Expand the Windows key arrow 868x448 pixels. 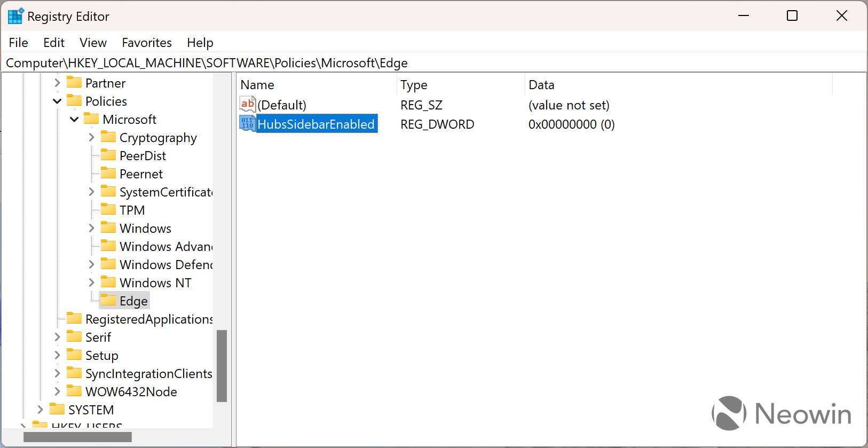[91, 228]
